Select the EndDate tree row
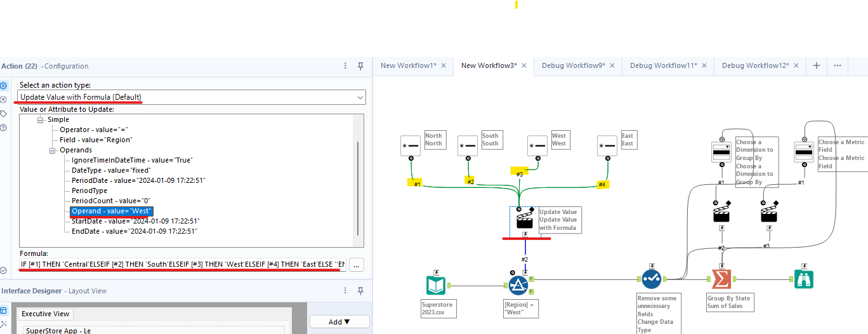This screenshot has width=868, height=334. (x=134, y=231)
